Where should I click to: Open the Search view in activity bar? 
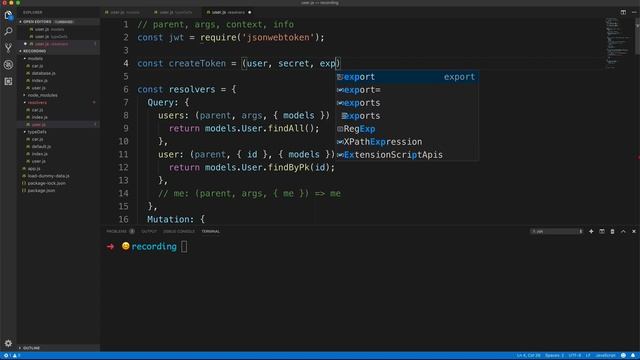(x=8, y=31)
